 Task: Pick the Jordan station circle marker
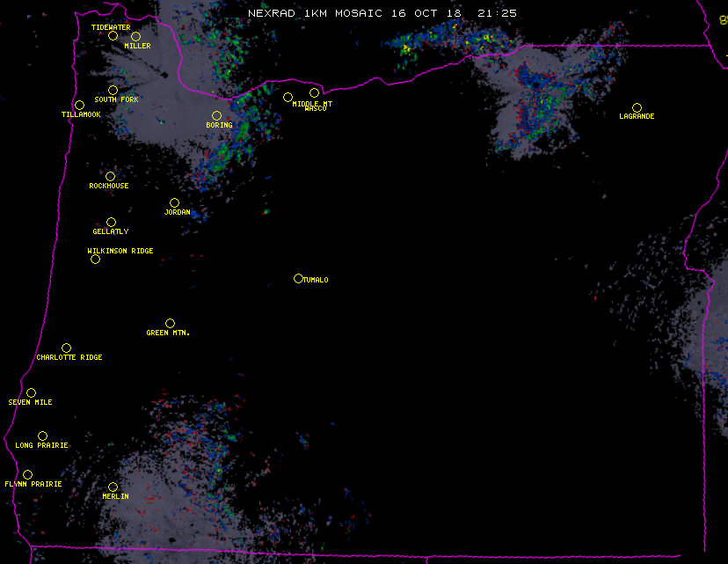click(174, 202)
